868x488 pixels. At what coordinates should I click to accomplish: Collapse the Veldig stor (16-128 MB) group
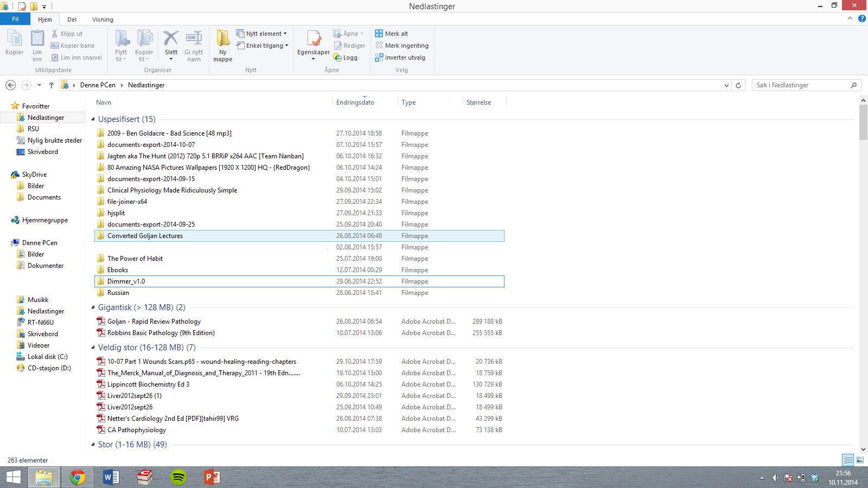(93, 348)
